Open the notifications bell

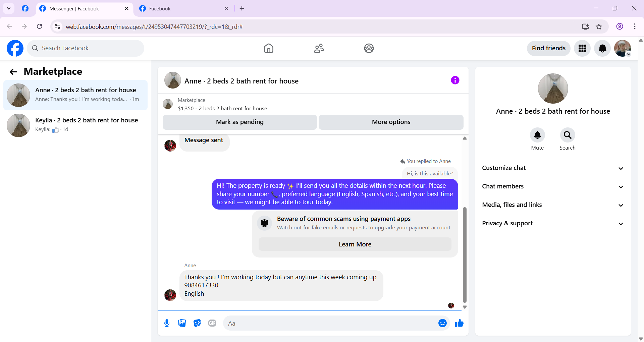(x=602, y=48)
